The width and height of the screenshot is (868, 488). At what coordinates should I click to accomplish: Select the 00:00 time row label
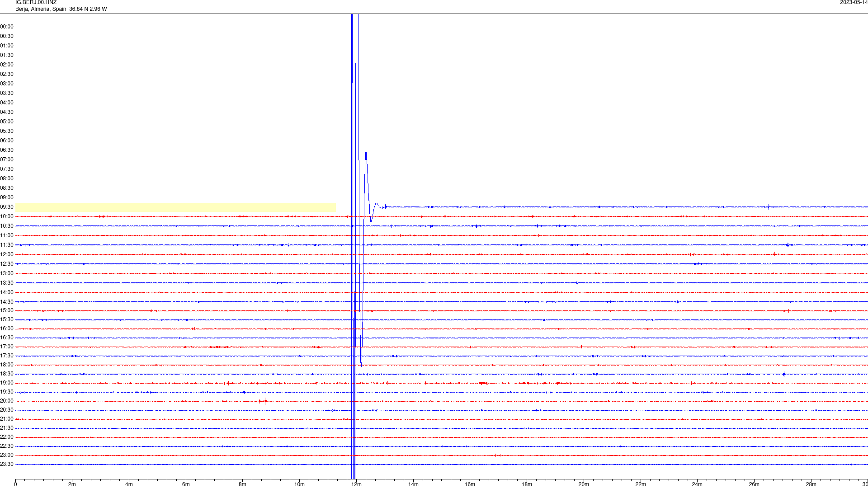click(x=7, y=27)
